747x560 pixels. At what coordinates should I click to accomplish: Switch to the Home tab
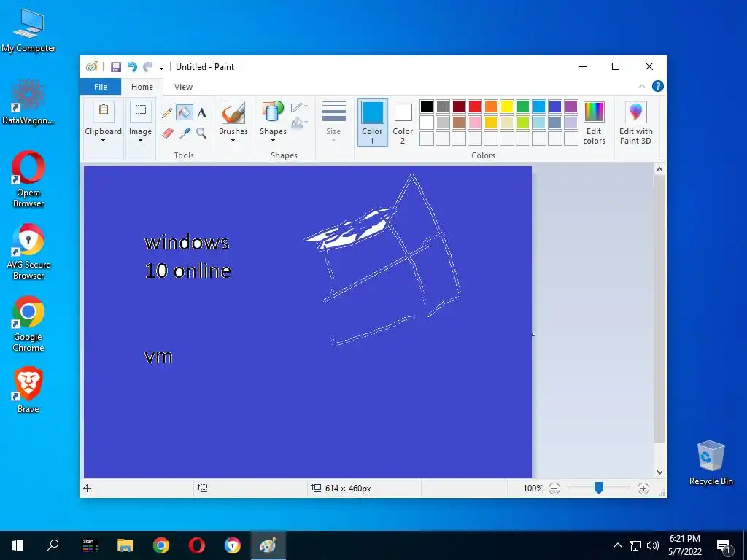(142, 87)
